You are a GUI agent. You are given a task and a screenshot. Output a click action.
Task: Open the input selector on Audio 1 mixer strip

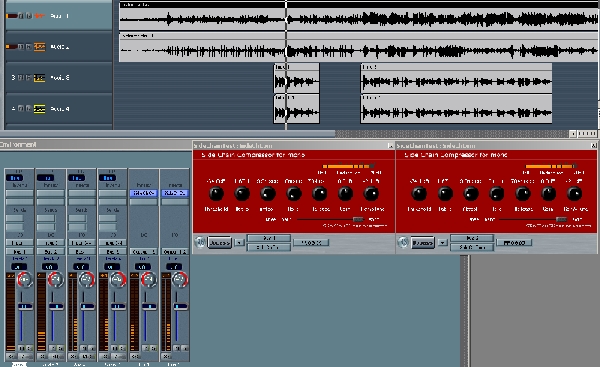click(19, 243)
